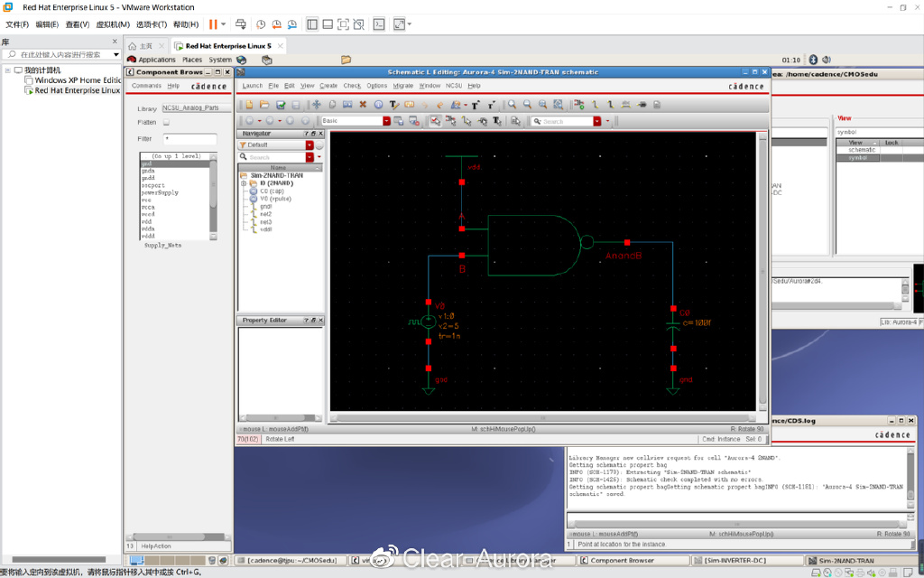This screenshot has height=578, width=924.
Task: Toggle the Flatten checkbox in Component Browser
Action: click(166, 123)
